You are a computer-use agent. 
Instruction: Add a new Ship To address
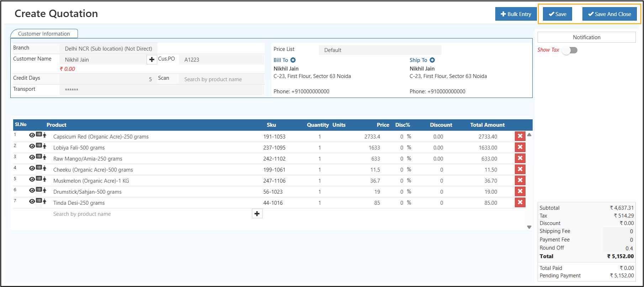tap(432, 60)
